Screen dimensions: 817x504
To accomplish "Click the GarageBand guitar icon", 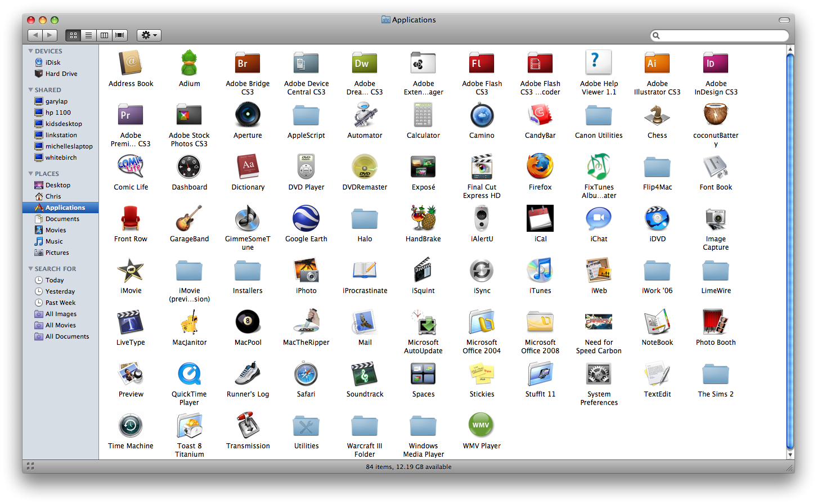I will [x=189, y=218].
